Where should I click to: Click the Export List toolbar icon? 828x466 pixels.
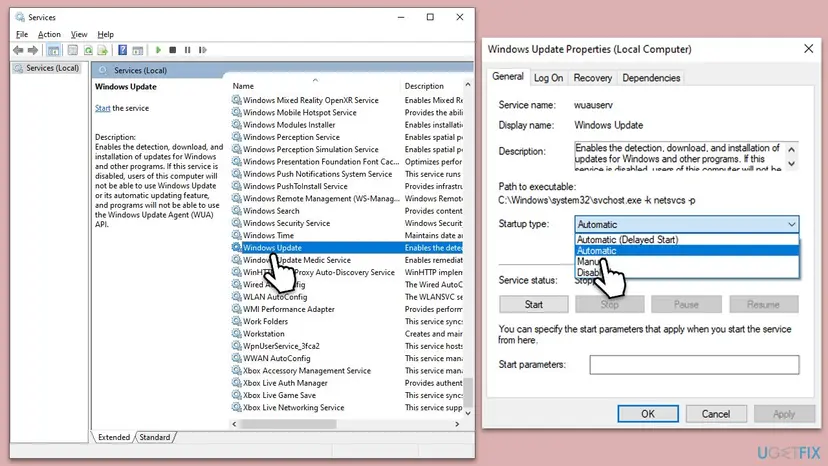coord(103,50)
